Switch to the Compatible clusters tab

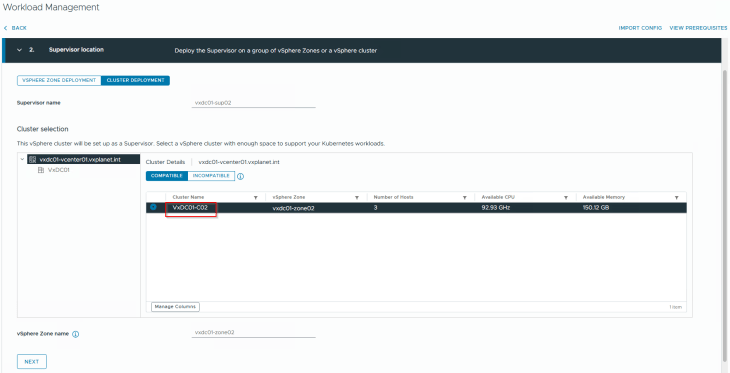167,176
